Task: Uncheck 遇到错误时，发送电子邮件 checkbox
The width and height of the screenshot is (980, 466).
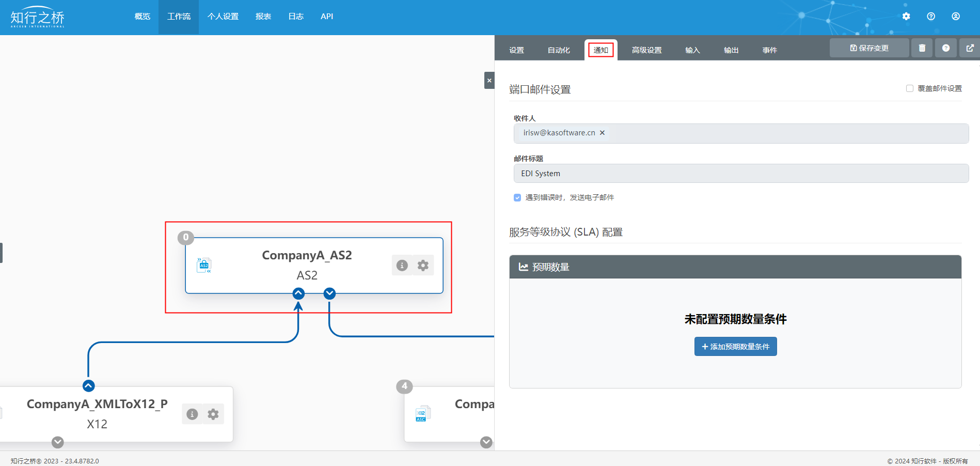Action: pyautogui.click(x=517, y=197)
